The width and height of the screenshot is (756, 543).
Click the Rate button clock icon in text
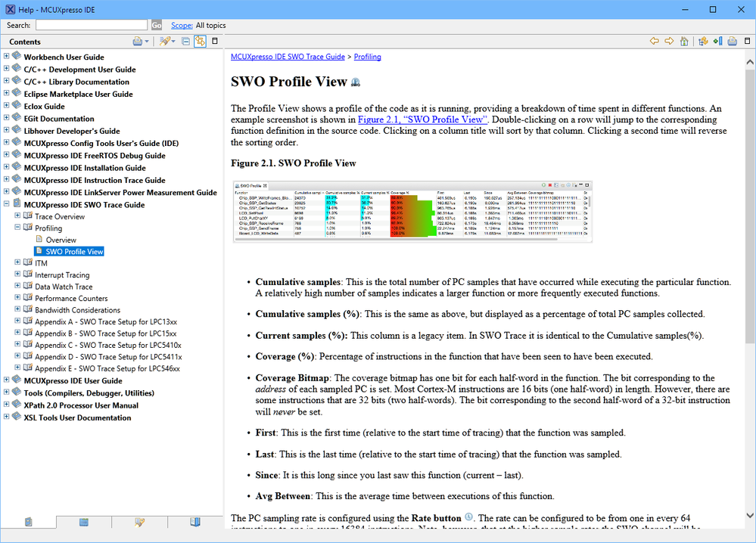coord(468,517)
